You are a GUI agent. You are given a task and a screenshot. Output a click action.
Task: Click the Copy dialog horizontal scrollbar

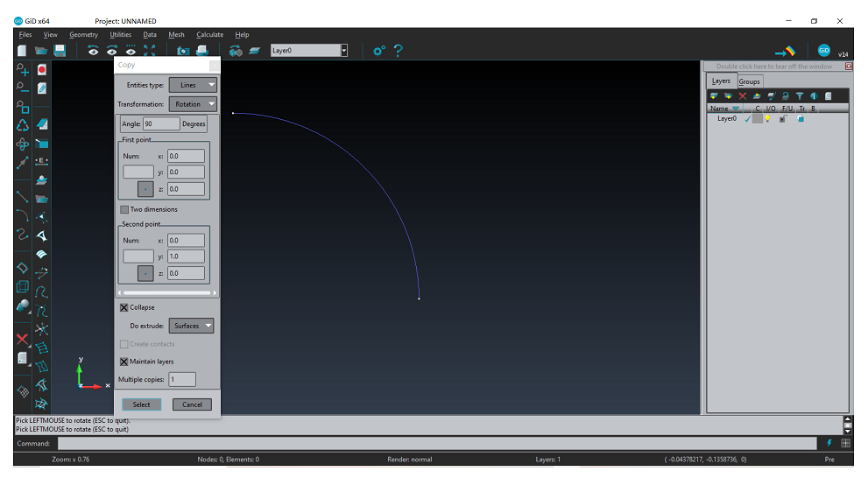click(167, 292)
